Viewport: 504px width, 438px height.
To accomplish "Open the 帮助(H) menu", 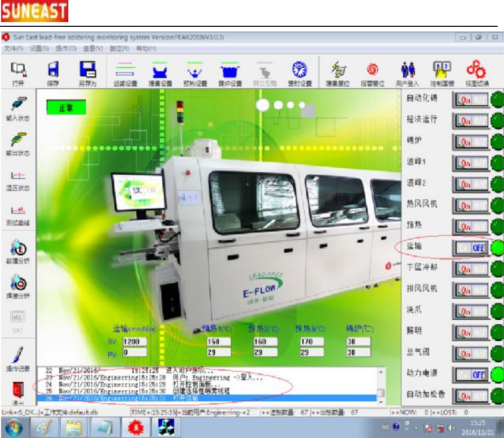I will tap(146, 48).
